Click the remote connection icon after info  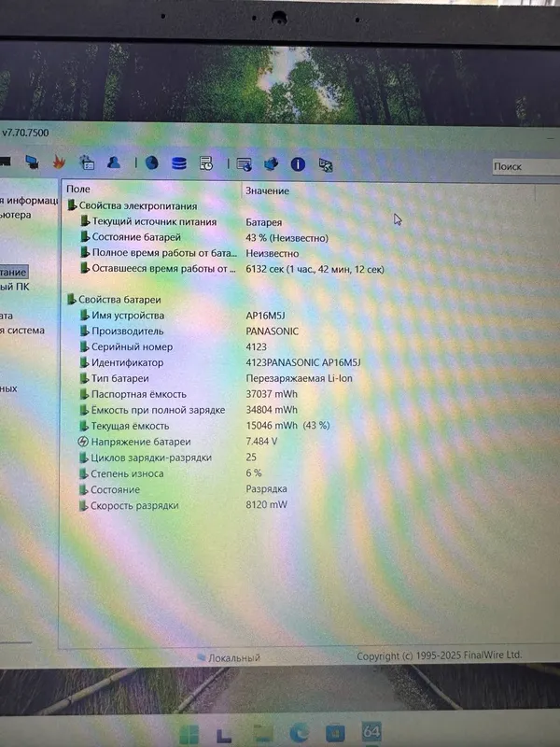point(325,165)
